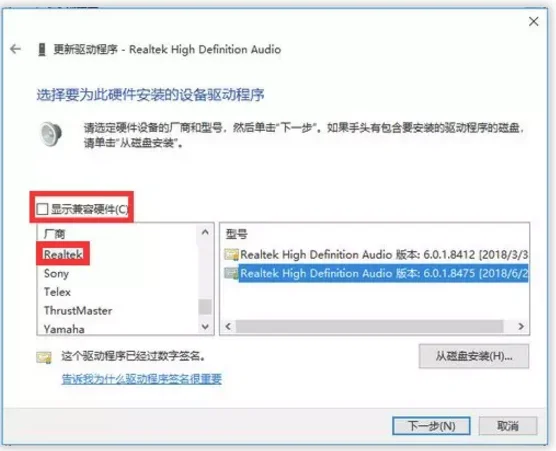Select ThrustMaster manufacturer entry
Viewport: 556px width, 451px height.
78,311
